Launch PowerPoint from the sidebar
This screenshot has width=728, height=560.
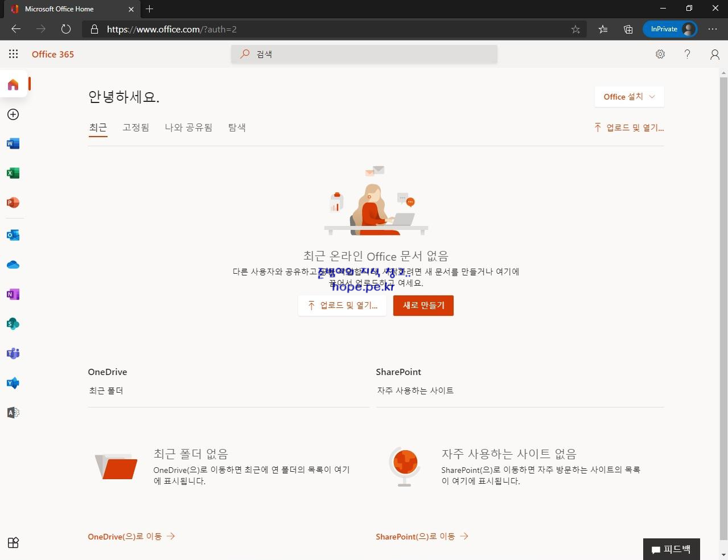tap(13, 203)
